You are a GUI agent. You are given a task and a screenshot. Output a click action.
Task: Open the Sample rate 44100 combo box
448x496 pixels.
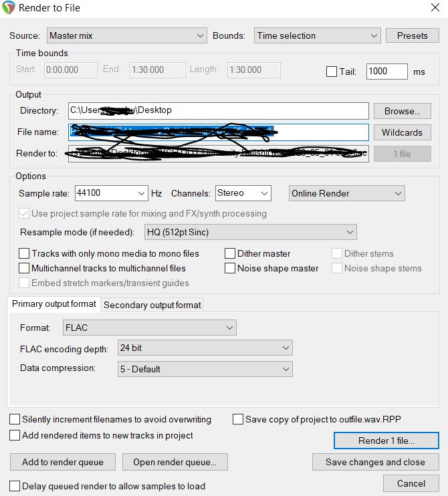tap(112, 193)
